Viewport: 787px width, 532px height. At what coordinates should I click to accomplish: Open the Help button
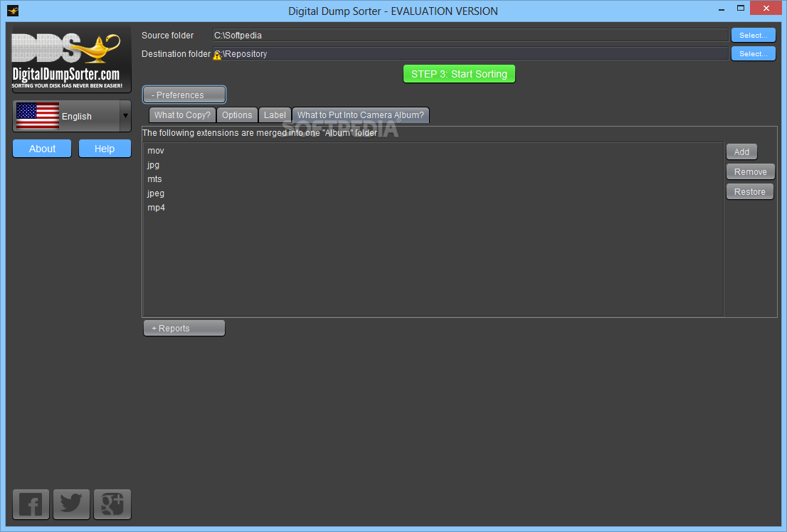[105, 149]
